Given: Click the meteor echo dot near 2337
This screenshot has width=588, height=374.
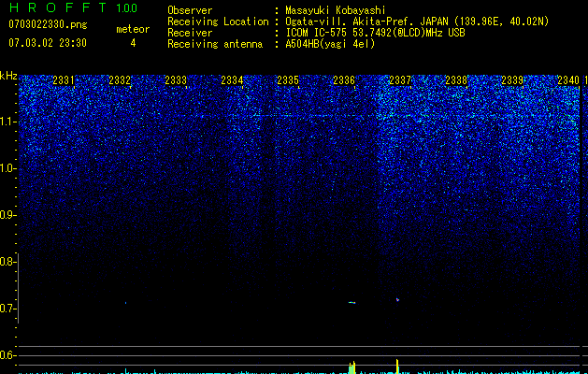Looking at the screenshot, I should pos(397,300).
